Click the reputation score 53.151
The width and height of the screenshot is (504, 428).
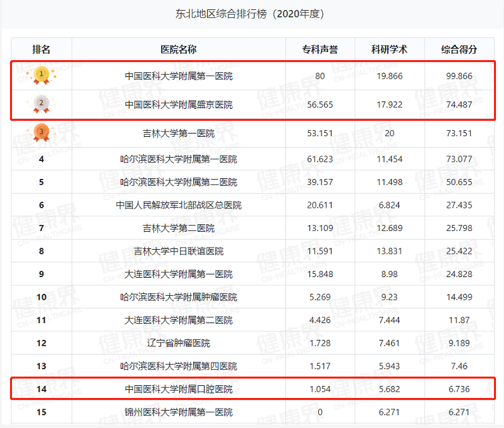point(320,134)
